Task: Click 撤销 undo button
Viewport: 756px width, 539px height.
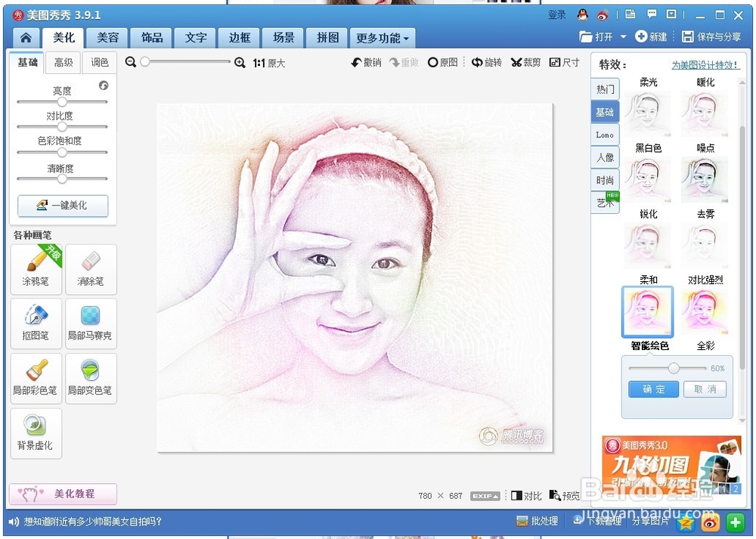Action: click(366, 62)
